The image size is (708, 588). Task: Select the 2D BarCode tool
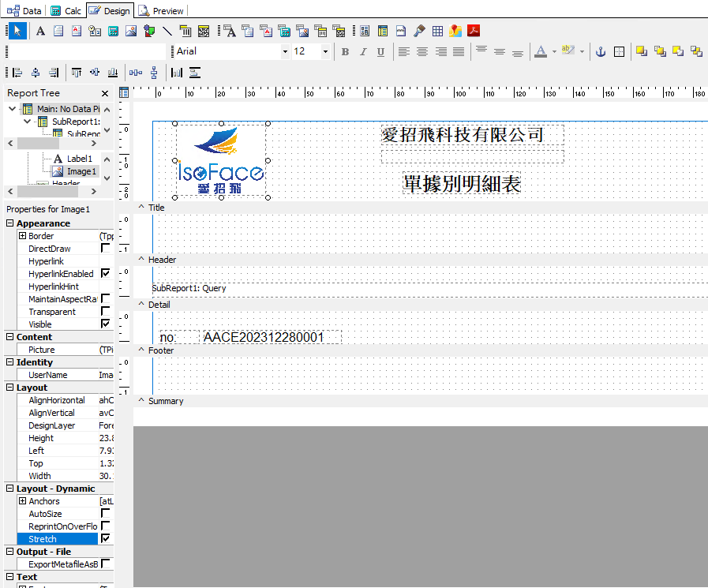(204, 31)
